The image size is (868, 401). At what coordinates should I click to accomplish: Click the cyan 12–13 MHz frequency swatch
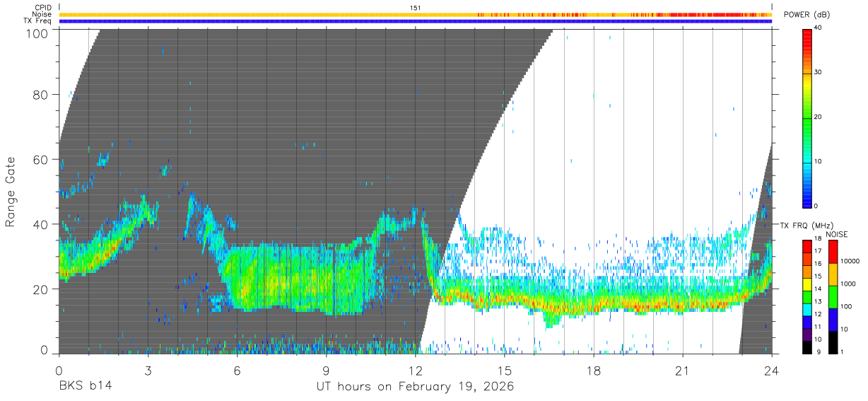point(807,310)
